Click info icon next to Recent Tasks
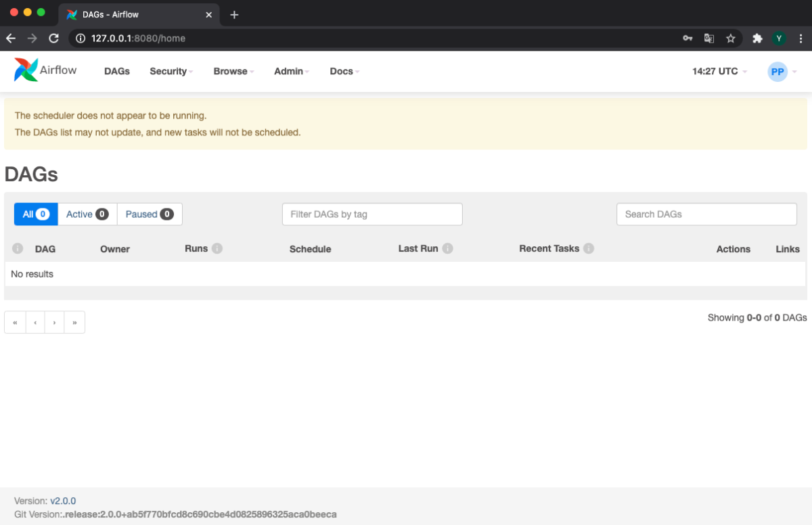The image size is (812, 525). tap(589, 248)
